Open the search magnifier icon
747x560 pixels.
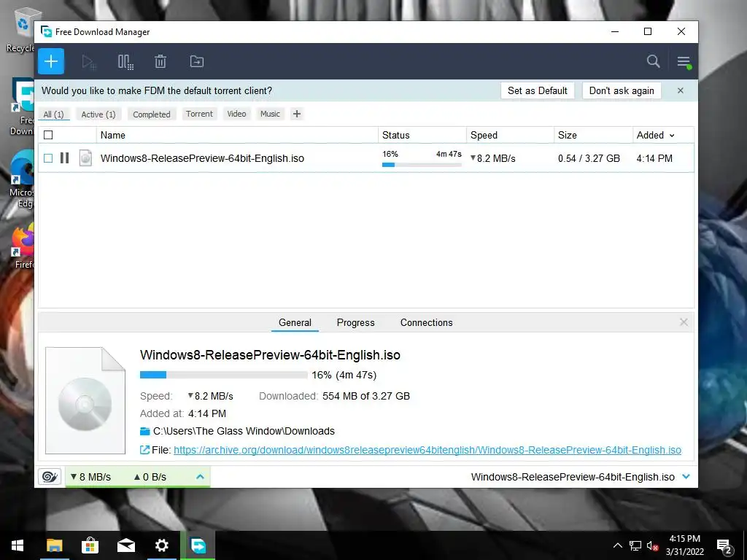click(x=653, y=61)
